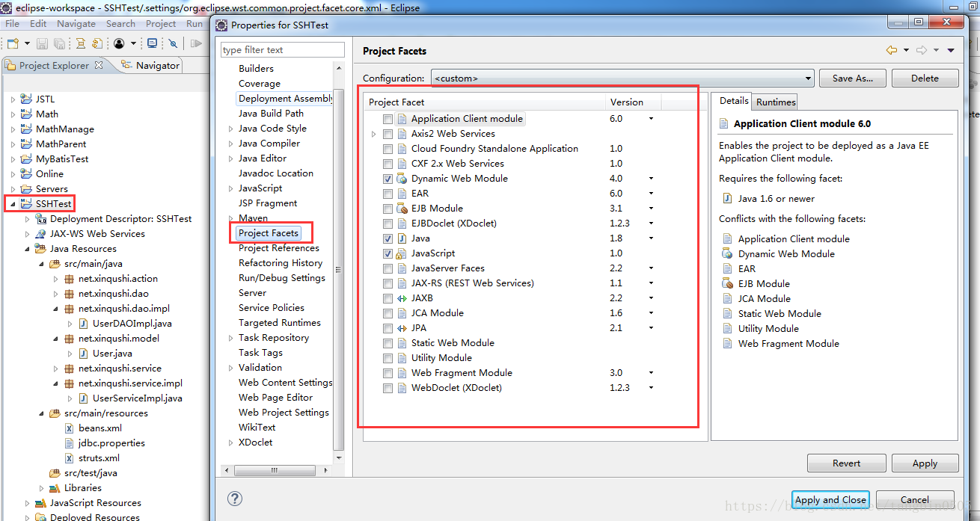
Task: Check the CXF 2.x Web Services checkbox
Action: click(388, 164)
